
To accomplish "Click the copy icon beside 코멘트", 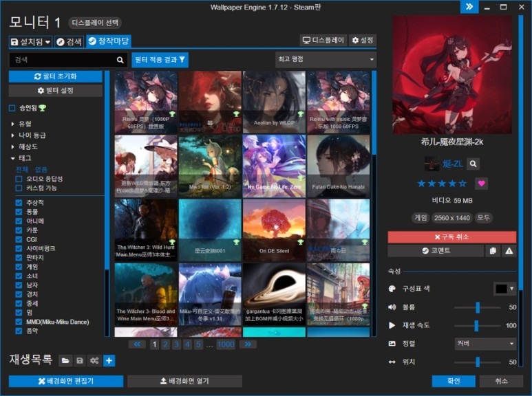I will pyautogui.click(x=493, y=251).
